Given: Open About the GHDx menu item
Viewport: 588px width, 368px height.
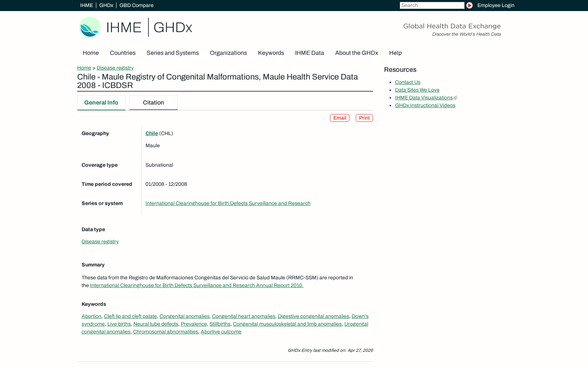Looking at the screenshot, I should pyautogui.click(x=356, y=53).
